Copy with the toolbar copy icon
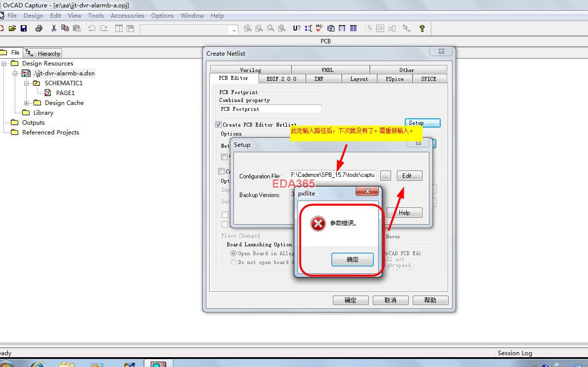 click(x=65, y=28)
